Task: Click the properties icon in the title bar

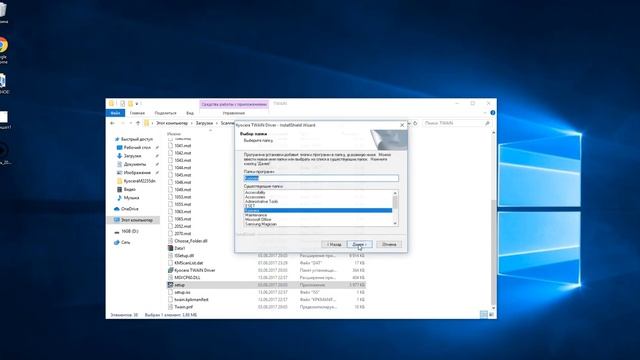Action: (122, 104)
